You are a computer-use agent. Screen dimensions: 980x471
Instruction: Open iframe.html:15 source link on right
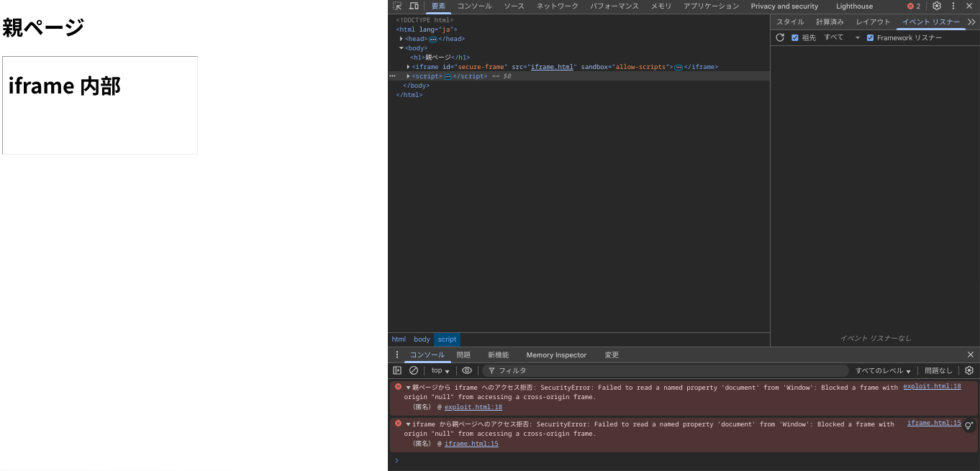pyautogui.click(x=934, y=423)
